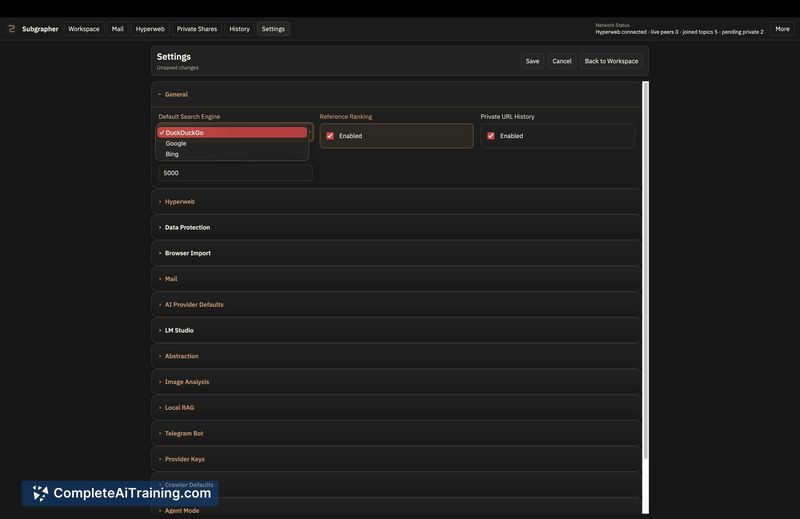Expand the Mail settings section

pyautogui.click(x=396, y=279)
